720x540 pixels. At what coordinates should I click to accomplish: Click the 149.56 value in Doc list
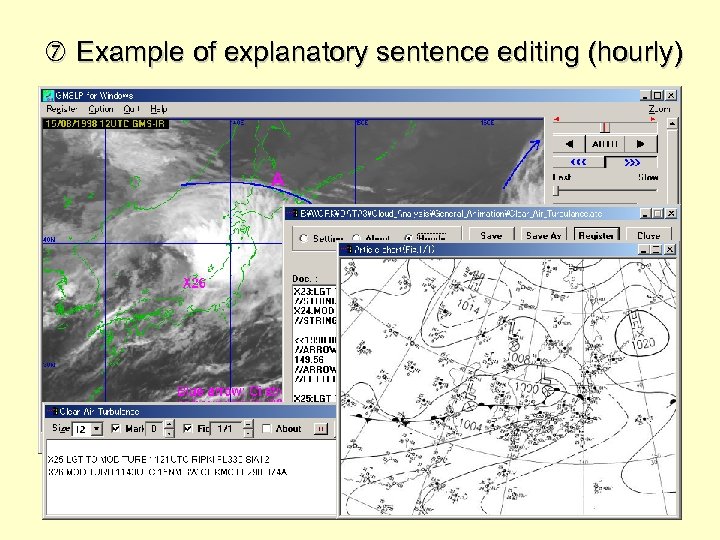coord(309,360)
